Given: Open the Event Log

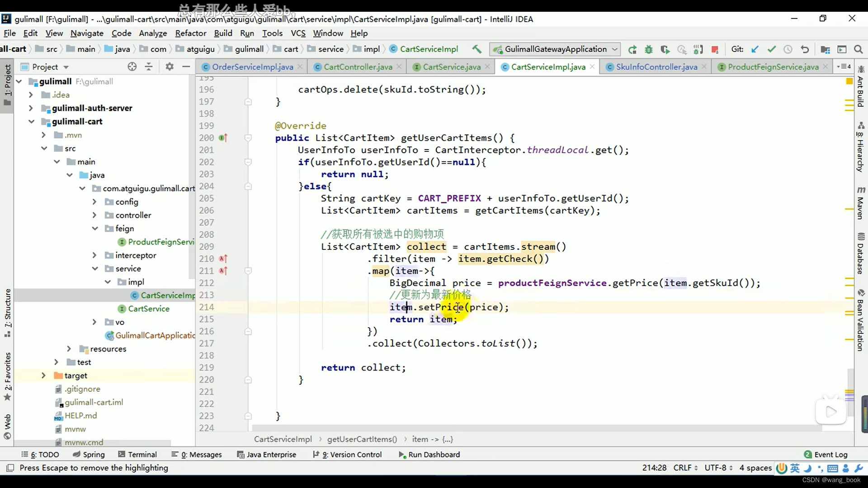Looking at the screenshot, I should pos(826,455).
